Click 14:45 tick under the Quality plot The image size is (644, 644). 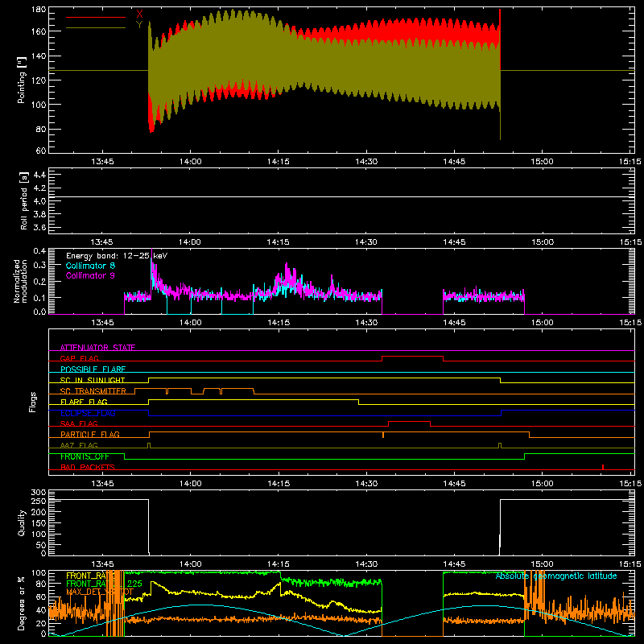(x=454, y=564)
